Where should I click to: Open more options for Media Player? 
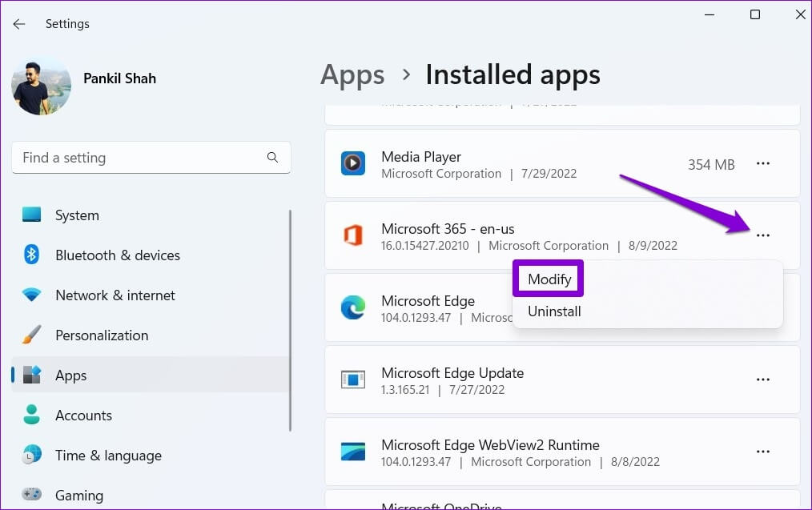point(763,163)
